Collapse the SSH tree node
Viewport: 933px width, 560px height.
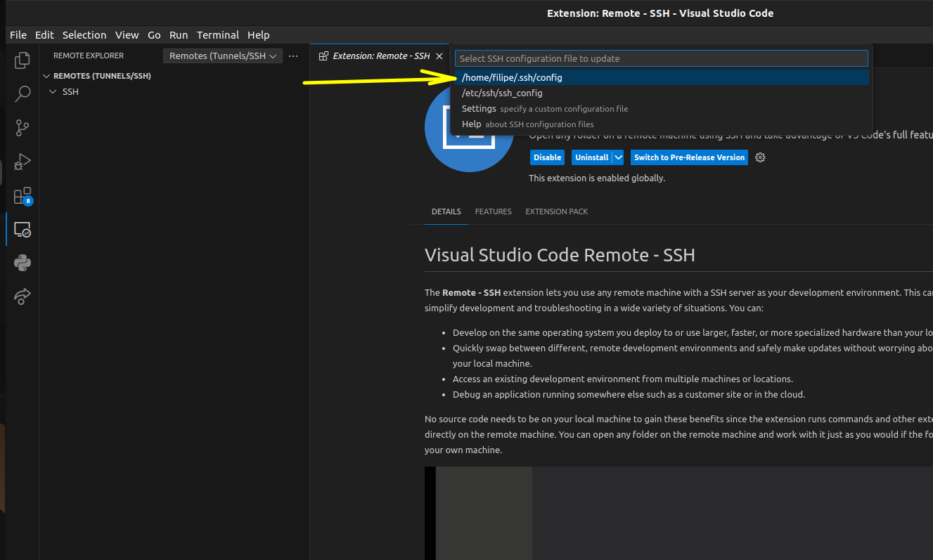point(53,92)
